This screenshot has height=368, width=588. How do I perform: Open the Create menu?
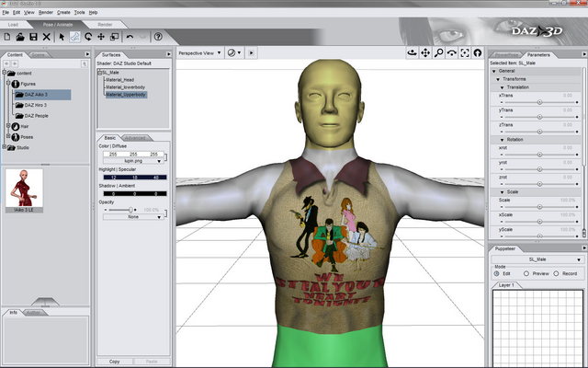coord(63,12)
